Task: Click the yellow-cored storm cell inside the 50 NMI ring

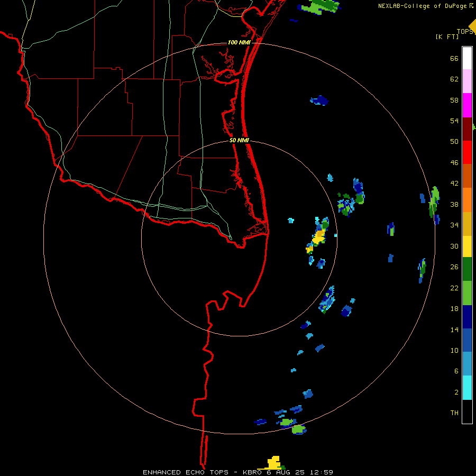Action: (318, 237)
